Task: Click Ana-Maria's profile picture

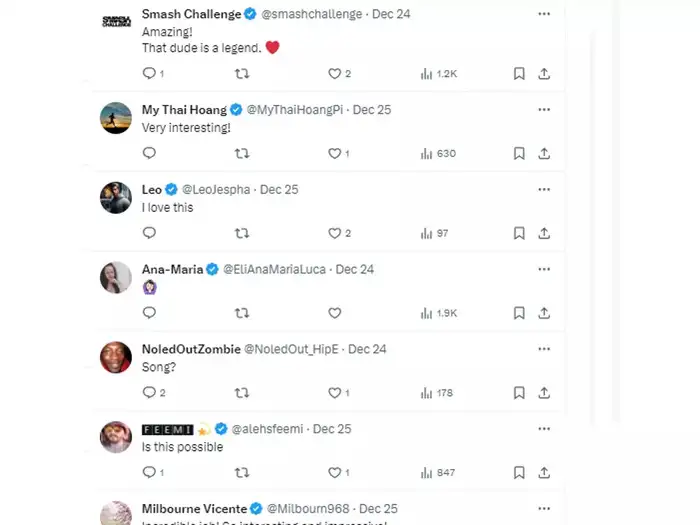Action: pos(117,277)
